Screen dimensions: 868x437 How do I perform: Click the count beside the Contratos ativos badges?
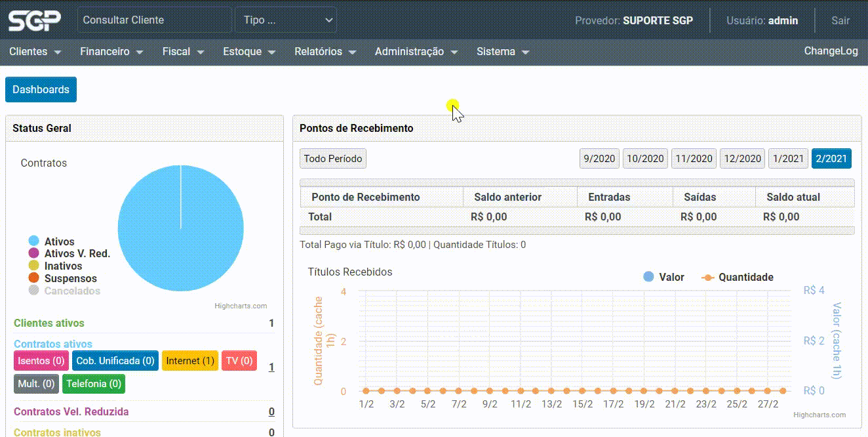click(x=271, y=367)
